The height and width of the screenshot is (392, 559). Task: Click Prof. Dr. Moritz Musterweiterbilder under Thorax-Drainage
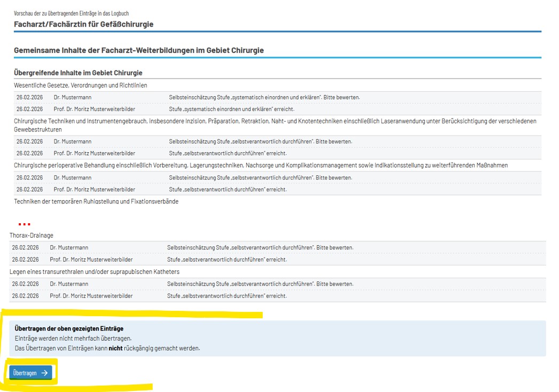coord(91,260)
